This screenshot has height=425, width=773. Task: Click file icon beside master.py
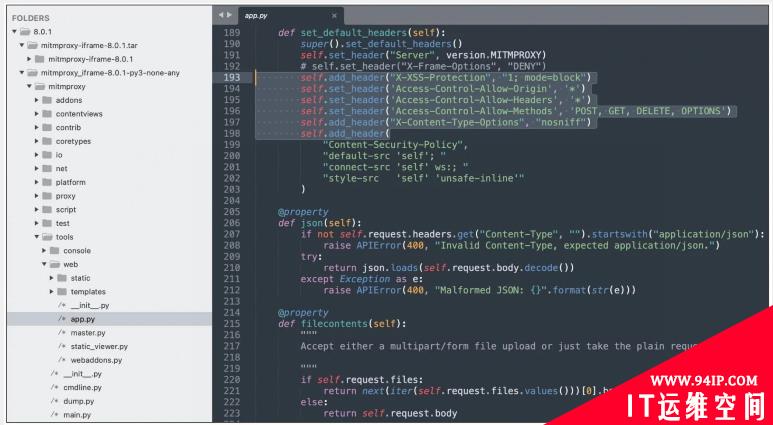coord(62,333)
